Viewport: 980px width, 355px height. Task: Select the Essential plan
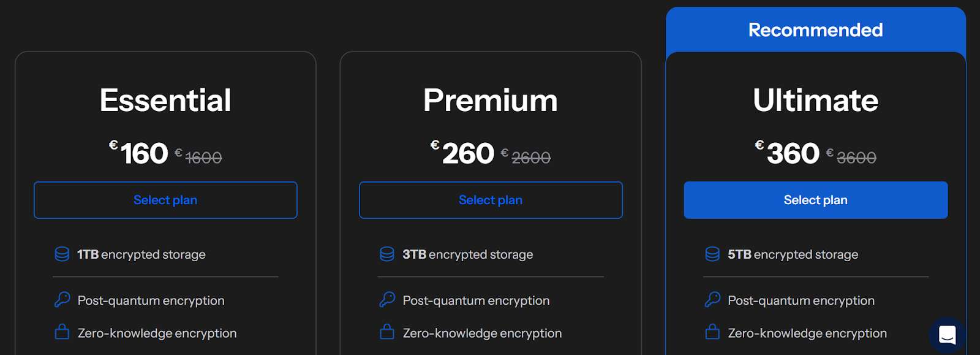pos(165,200)
